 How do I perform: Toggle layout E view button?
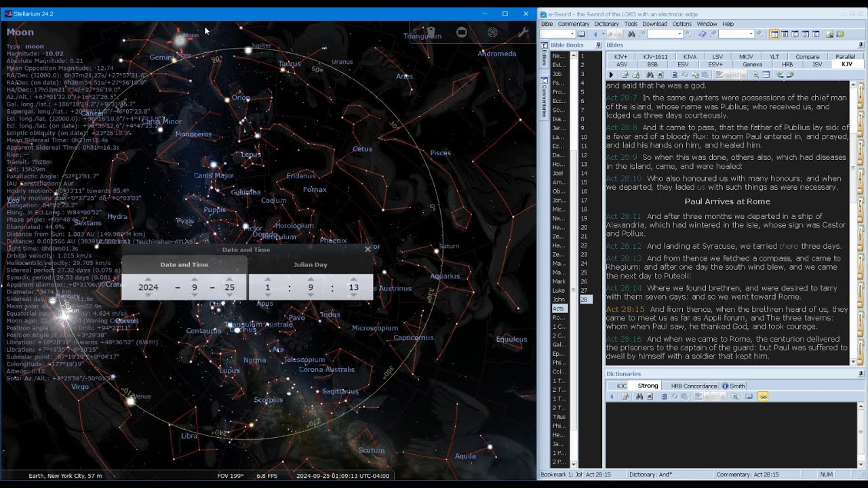point(817,34)
